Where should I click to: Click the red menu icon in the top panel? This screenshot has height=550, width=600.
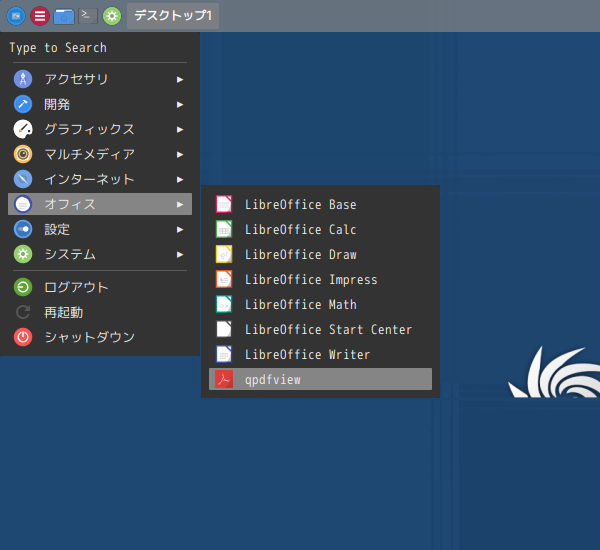40,16
